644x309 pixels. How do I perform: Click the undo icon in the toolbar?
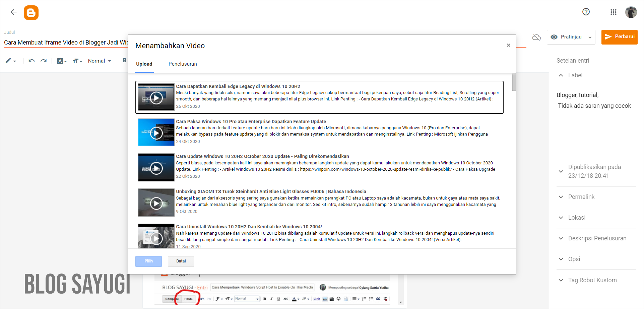point(31,61)
